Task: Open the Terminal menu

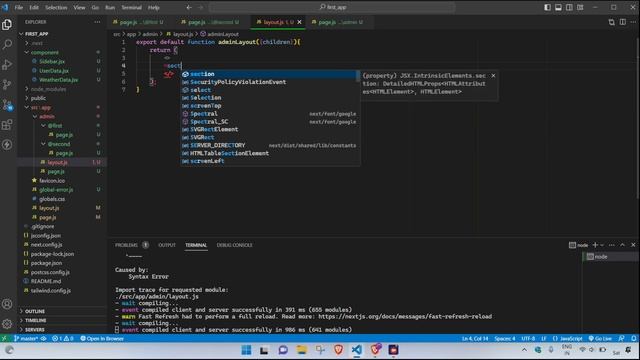Action: 131,7
